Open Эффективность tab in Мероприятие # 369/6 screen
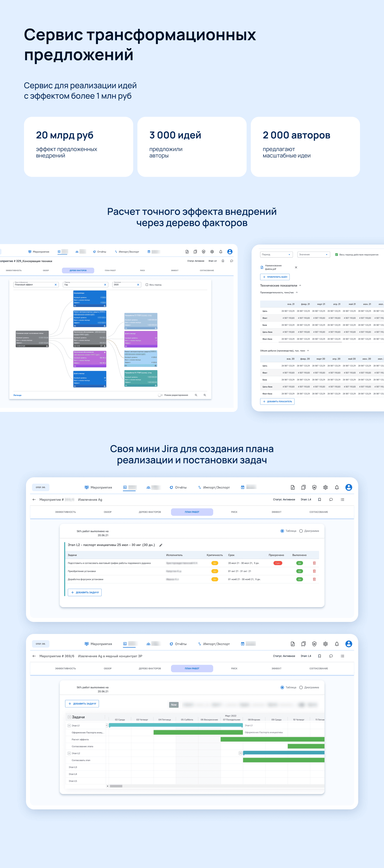The height and width of the screenshot is (868, 384). [x=65, y=668]
